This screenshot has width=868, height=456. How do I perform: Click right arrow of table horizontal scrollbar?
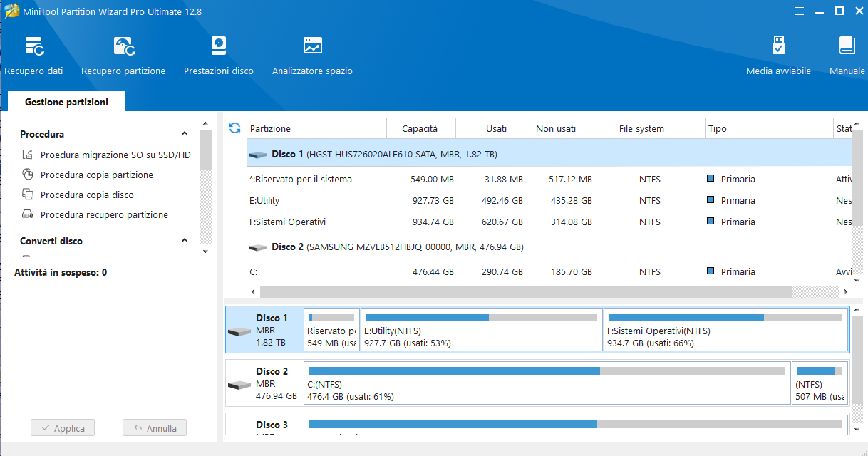[x=847, y=292]
